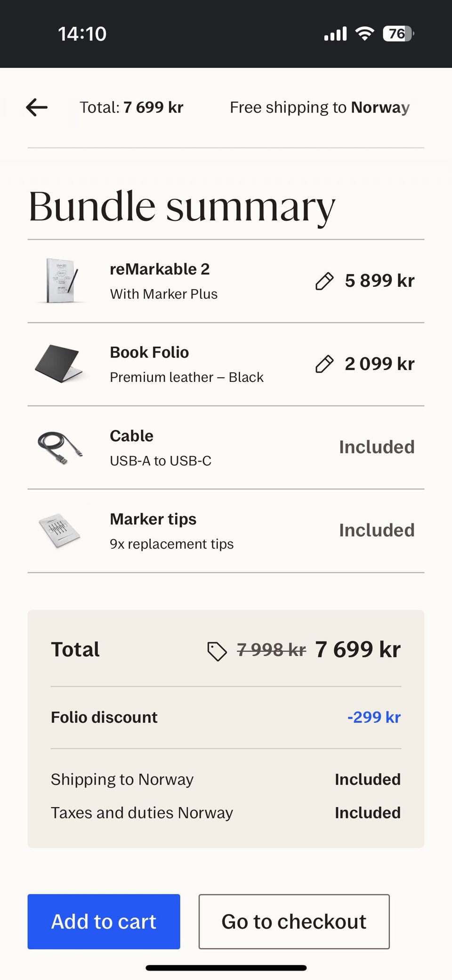Tap the back arrow icon
Viewport: 452px width, 980px height.
tap(37, 107)
